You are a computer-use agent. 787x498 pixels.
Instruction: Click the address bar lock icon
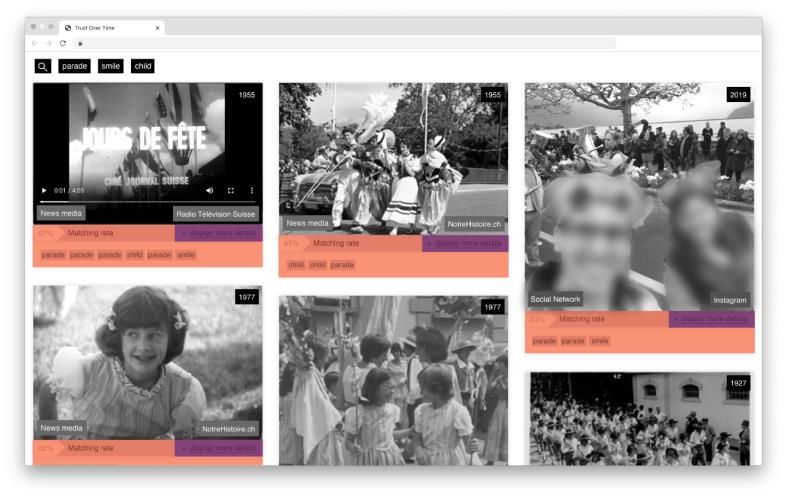(80, 43)
